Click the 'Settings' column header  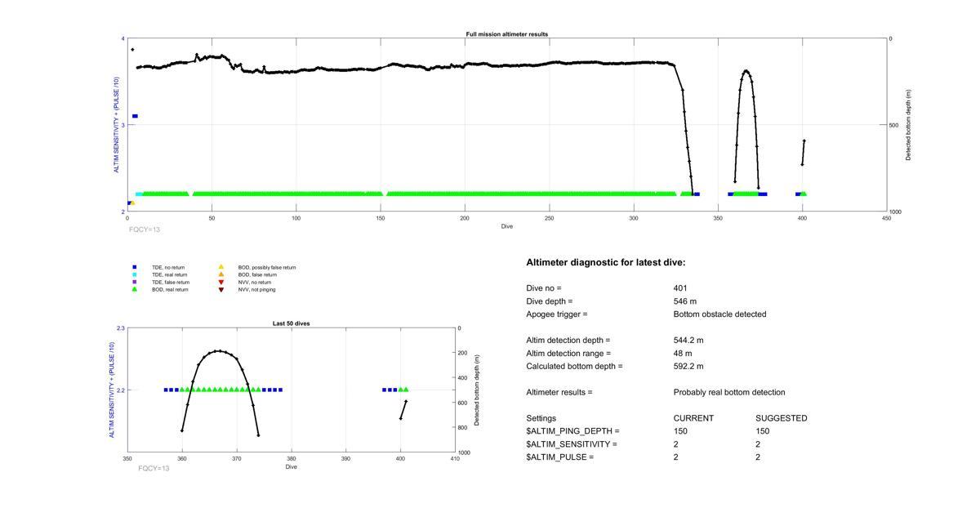(x=541, y=418)
